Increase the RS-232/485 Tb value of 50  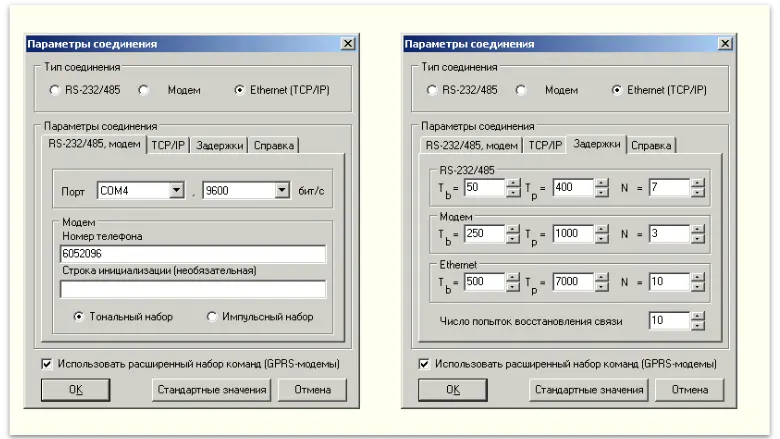(x=513, y=183)
